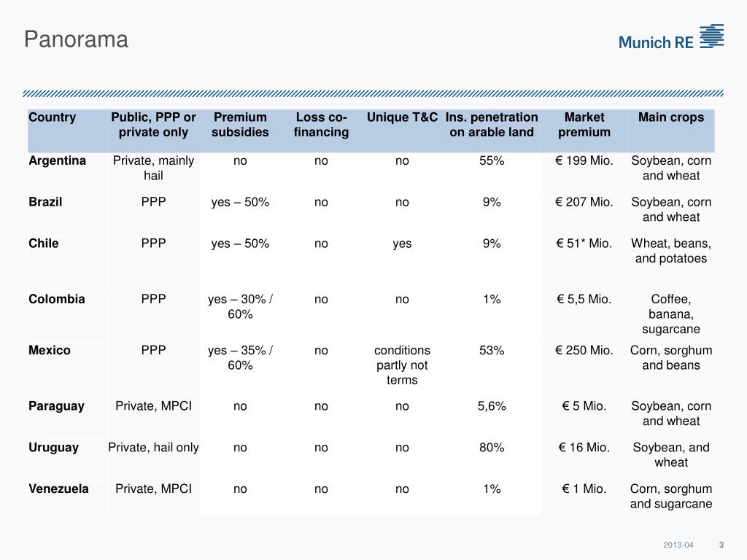Click the Unique T&C column header
Image resolution: width=747 pixels, height=560 pixels.
pos(402,117)
